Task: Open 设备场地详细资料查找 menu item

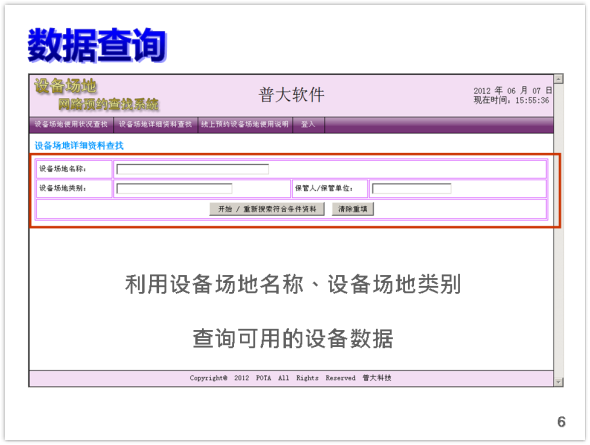Action: (155, 125)
